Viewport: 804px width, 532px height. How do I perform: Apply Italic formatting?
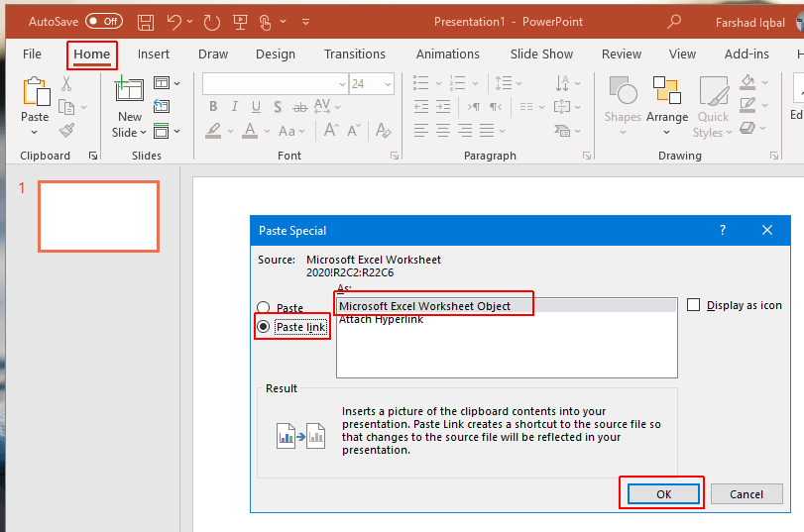[234, 107]
